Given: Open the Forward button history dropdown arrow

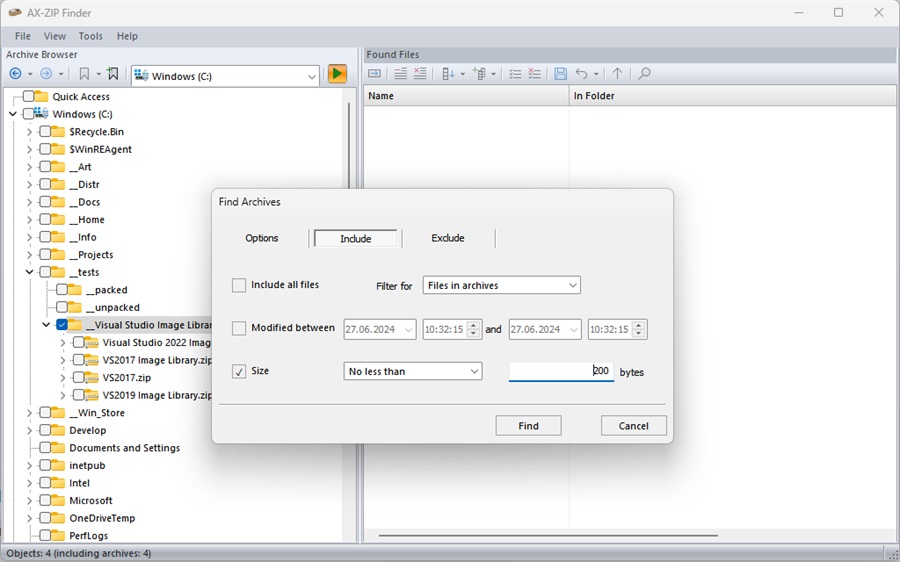Looking at the screenshot, I should [x=60, y=74].
